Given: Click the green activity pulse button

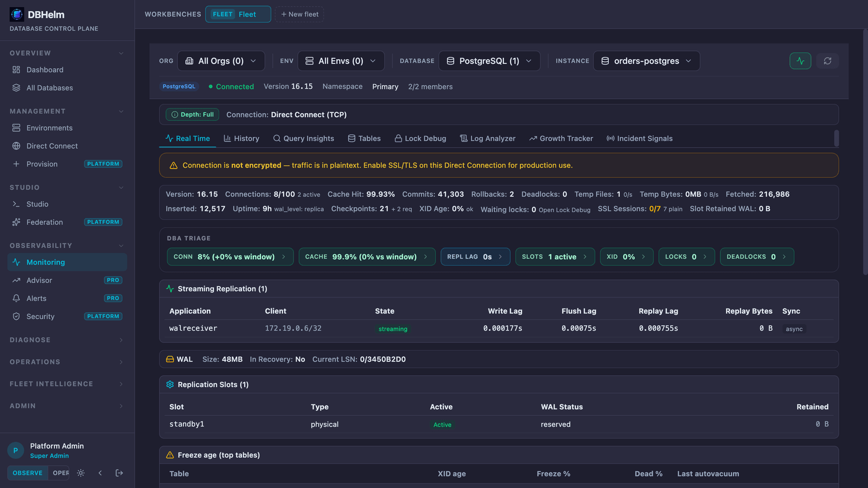Looking at the screenshot, I should click(800, 61).
